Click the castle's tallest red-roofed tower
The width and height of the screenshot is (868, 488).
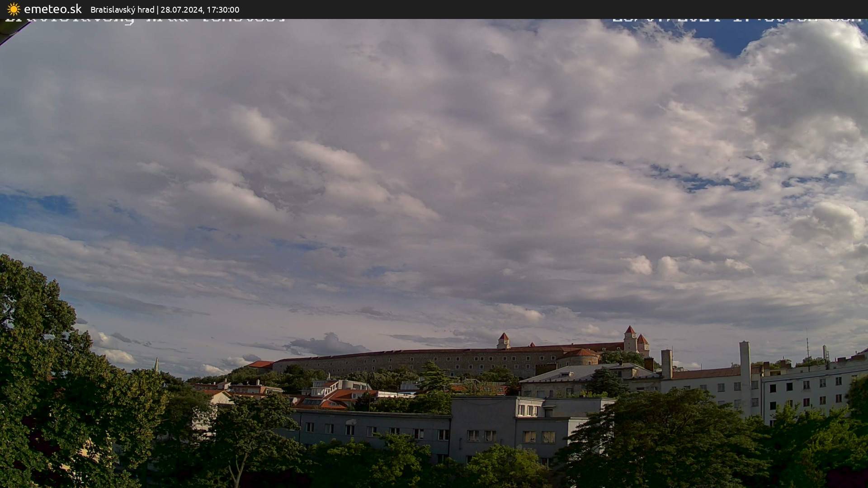(630, 337)
